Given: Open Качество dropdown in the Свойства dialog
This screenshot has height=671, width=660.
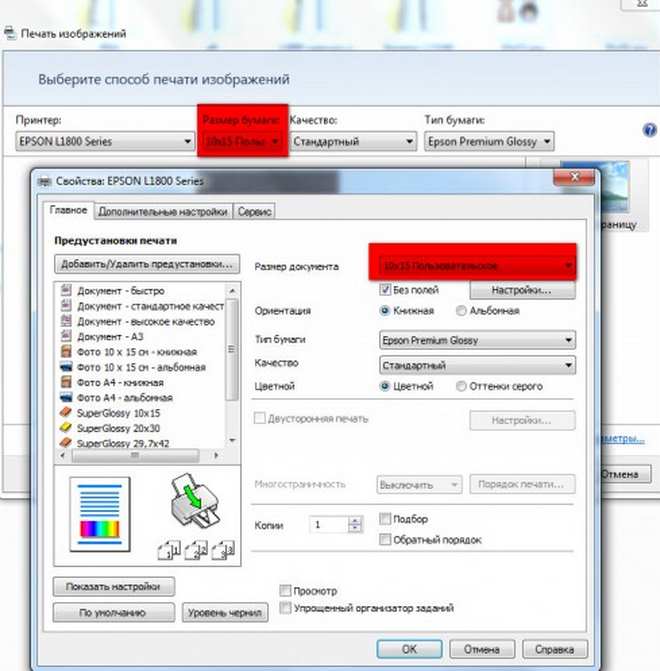Looking at the screenshot, I should point(477,365).
